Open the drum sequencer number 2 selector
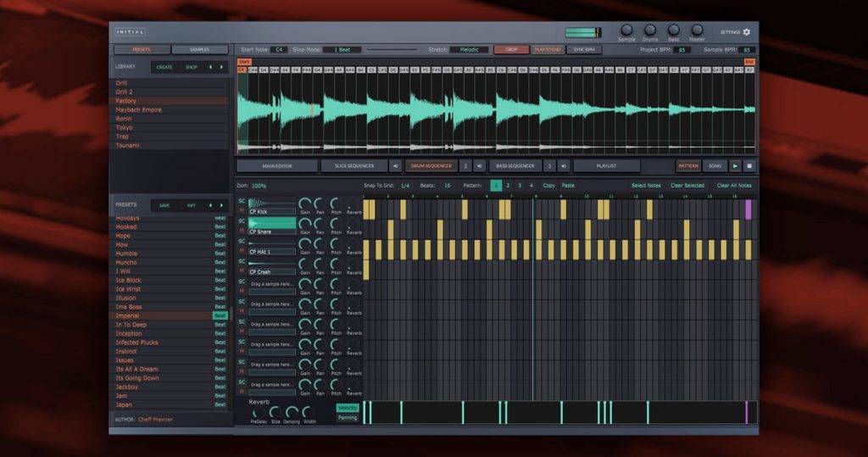868x457 pixels. [x=465, y=165]
